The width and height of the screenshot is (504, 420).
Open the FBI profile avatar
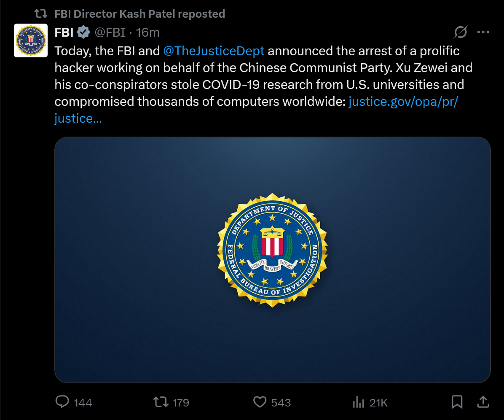(30, 40)
